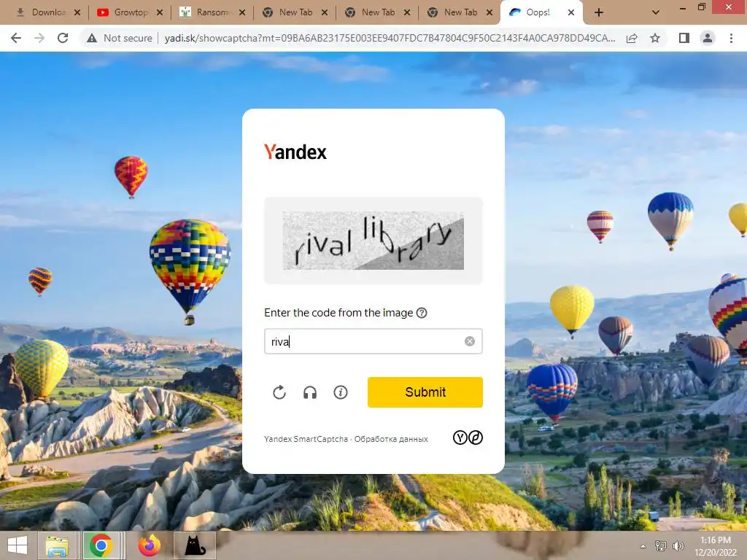The width and height of the screenshot is (747, 560).
Task: Click the captcha code input field
Action: (x=373, y=341)
